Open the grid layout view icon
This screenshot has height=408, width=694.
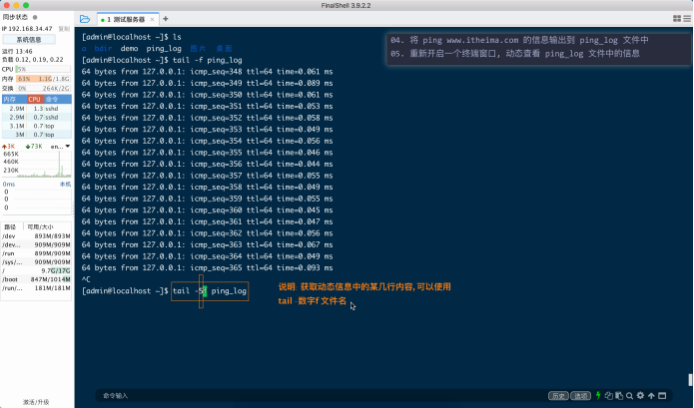(x=677, y=19)
